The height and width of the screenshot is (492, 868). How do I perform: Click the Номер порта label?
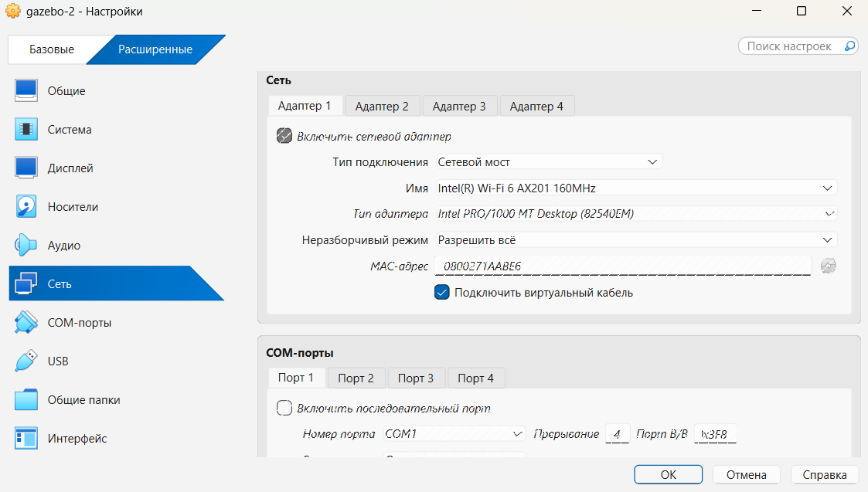click(339, 434)
